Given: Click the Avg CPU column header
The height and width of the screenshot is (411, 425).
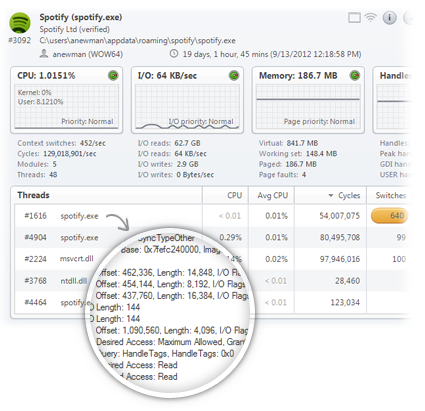Looking at the screenshot, I should (273, 195).
